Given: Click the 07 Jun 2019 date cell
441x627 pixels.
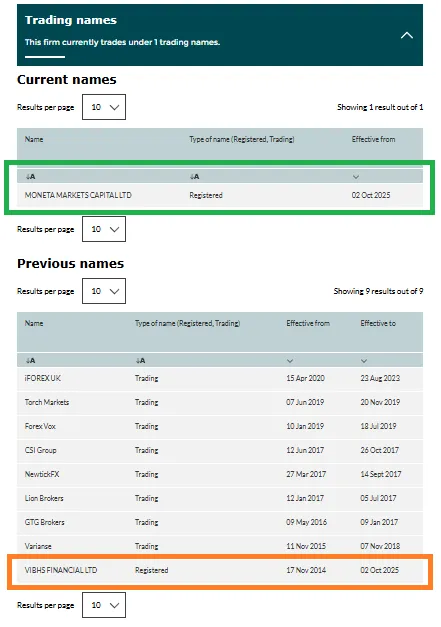Looking at the screenshot, I should coord(305,402).
